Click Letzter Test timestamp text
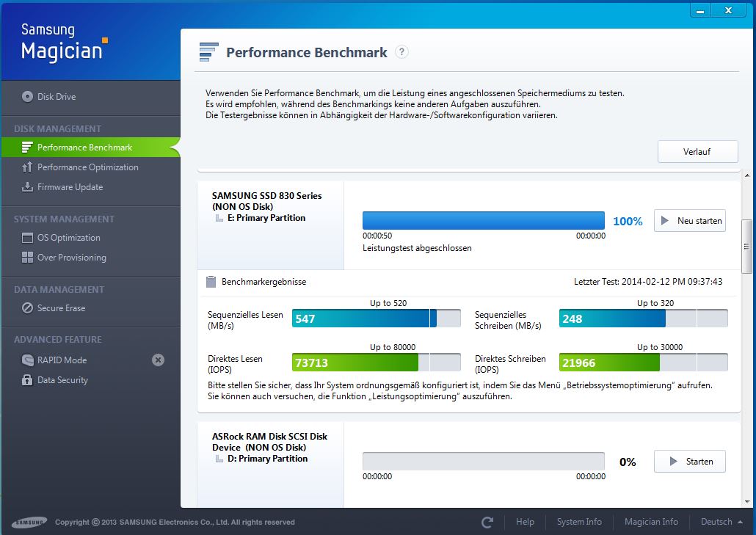 pyautogui.click(x=648, y=282)
